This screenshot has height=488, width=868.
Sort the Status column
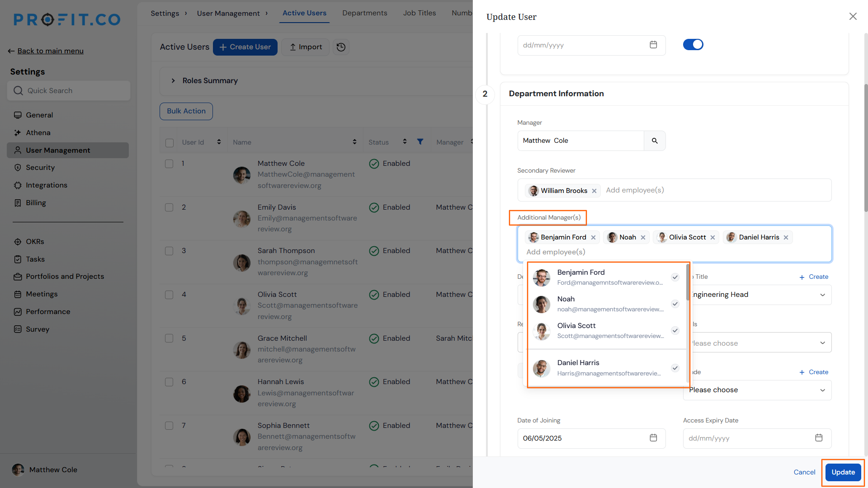(405, 142)
